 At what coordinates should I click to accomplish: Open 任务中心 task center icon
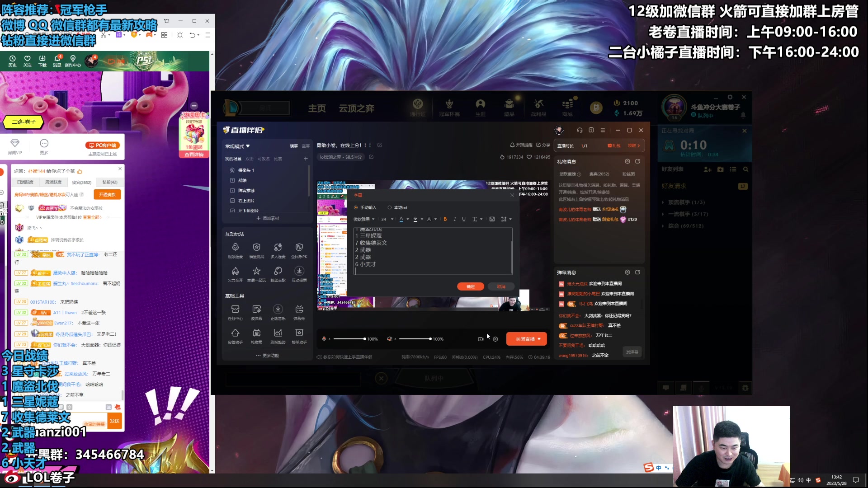tap(235, 310)
